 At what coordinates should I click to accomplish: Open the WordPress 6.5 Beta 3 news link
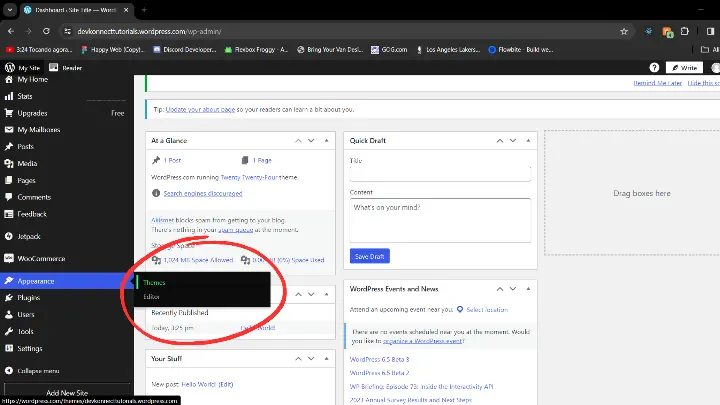[x=379, y=360]
